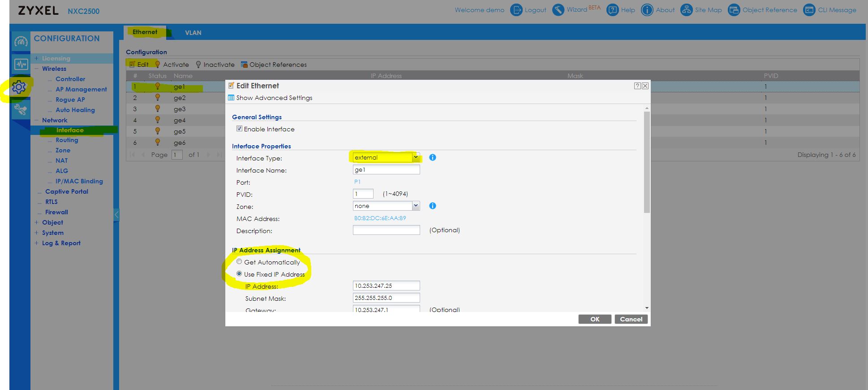868x390 pixels.
Task: Open the Maintenance tools sidebar icon
Action: click(x=20, y=109)
